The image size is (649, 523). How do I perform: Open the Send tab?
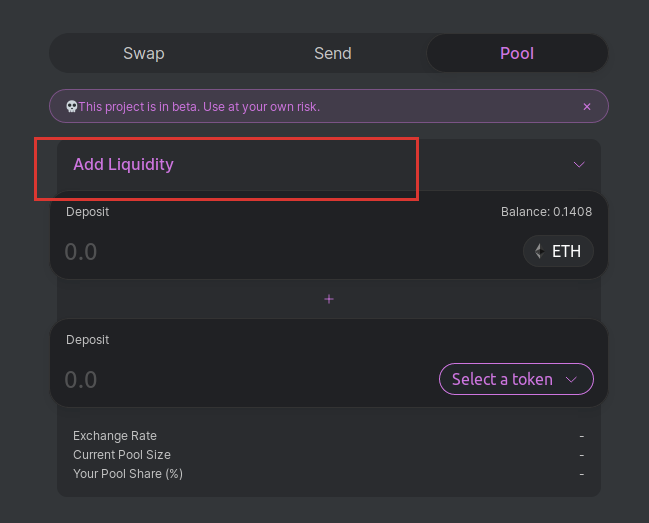pyautogui.click(x=332, y=53)
